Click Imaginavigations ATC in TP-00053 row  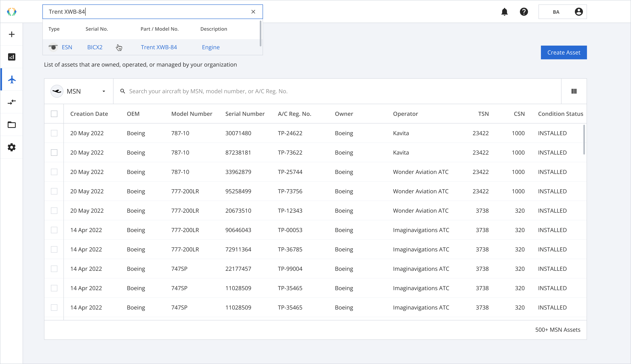point(421,230)
